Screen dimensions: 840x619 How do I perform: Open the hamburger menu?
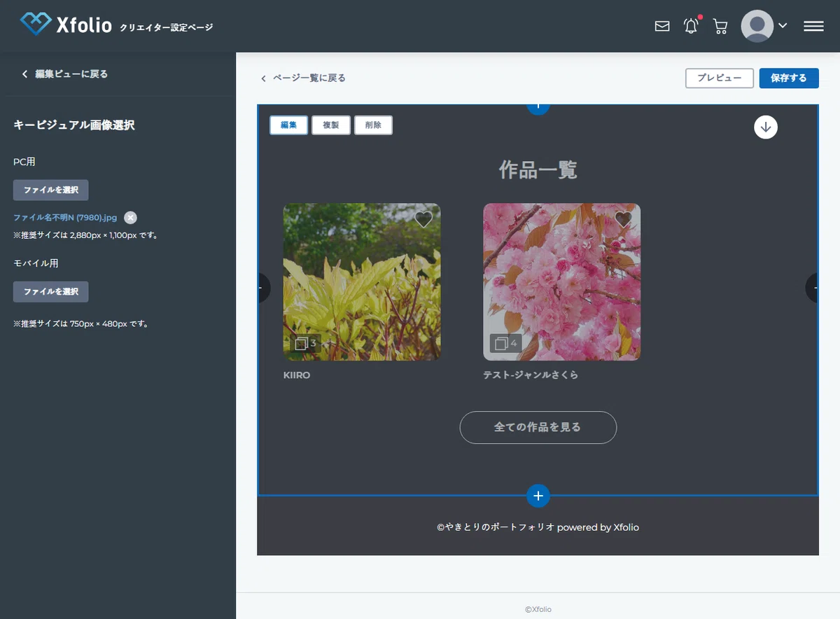813,26
